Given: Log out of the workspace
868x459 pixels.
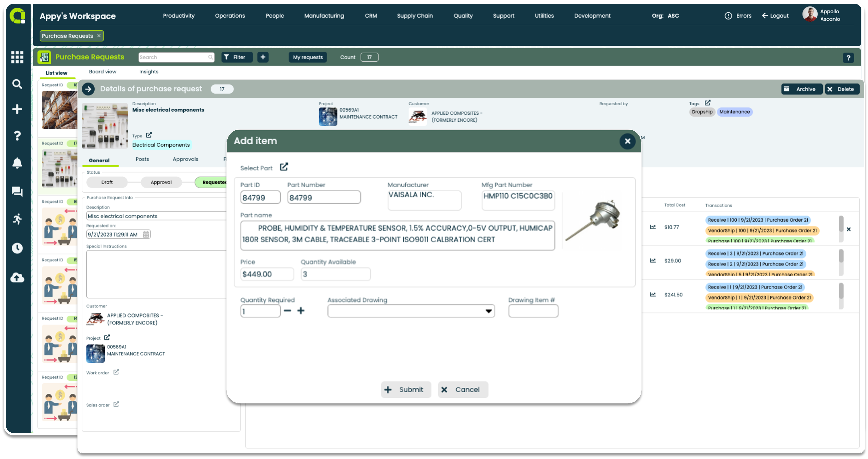Looking at the screenshot, I should tap(775, 15).
